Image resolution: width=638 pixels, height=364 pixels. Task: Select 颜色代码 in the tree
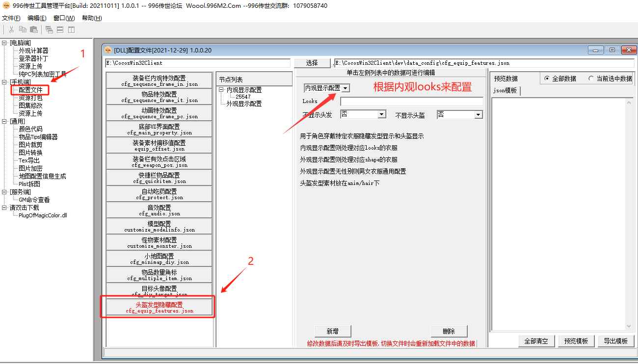(30, 129)
